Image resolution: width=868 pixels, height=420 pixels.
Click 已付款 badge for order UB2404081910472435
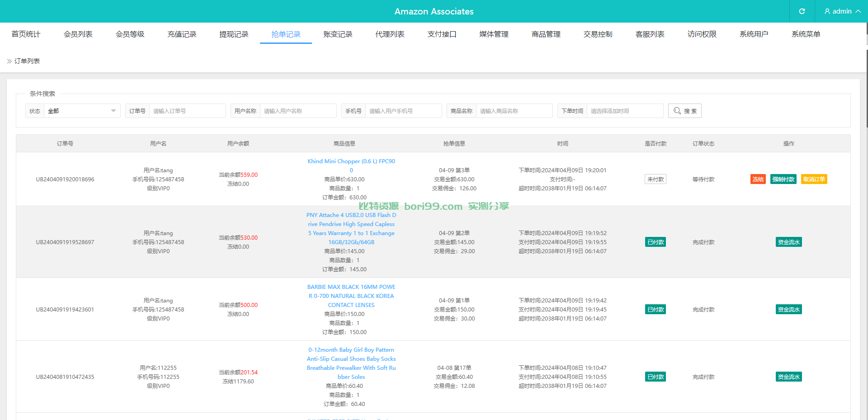(656, 377)
